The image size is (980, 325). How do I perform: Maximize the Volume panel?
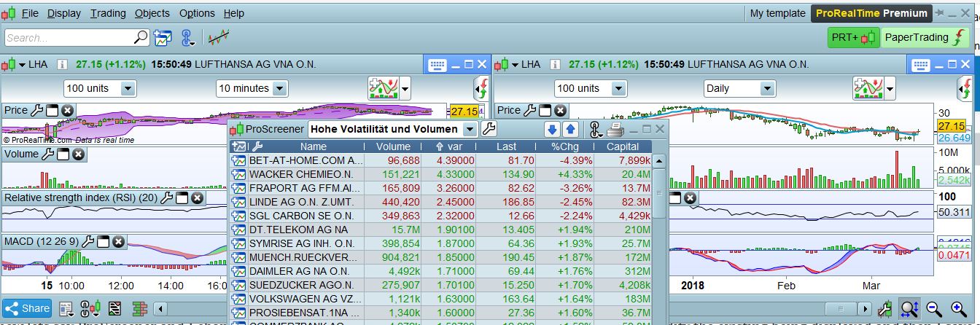pos(63,154)
